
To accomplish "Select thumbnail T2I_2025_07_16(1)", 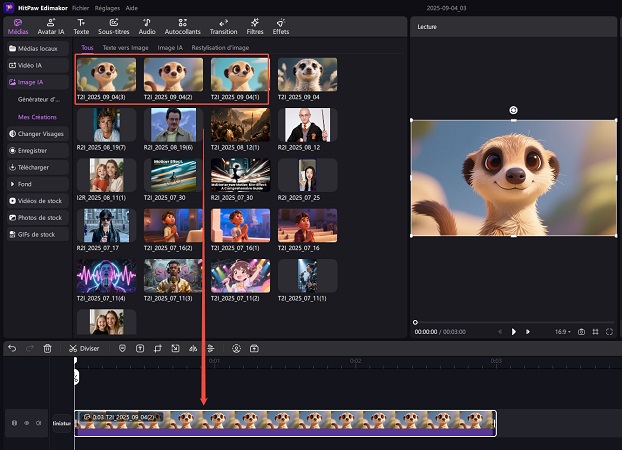I will coord(240,225).
